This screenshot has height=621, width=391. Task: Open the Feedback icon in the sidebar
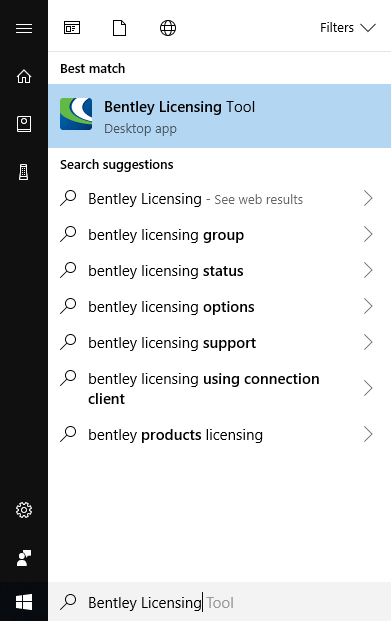pyautogui.click(x=24, y=558)
